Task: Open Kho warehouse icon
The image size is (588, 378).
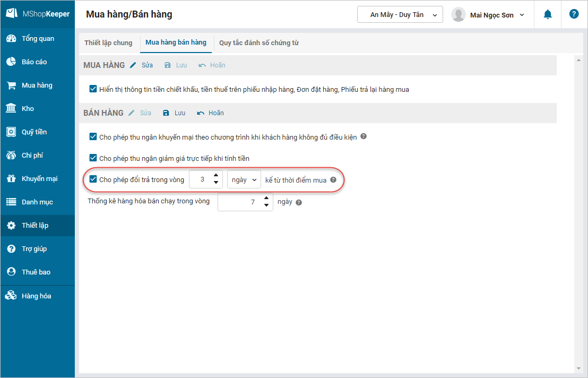Action: point(11,108)
